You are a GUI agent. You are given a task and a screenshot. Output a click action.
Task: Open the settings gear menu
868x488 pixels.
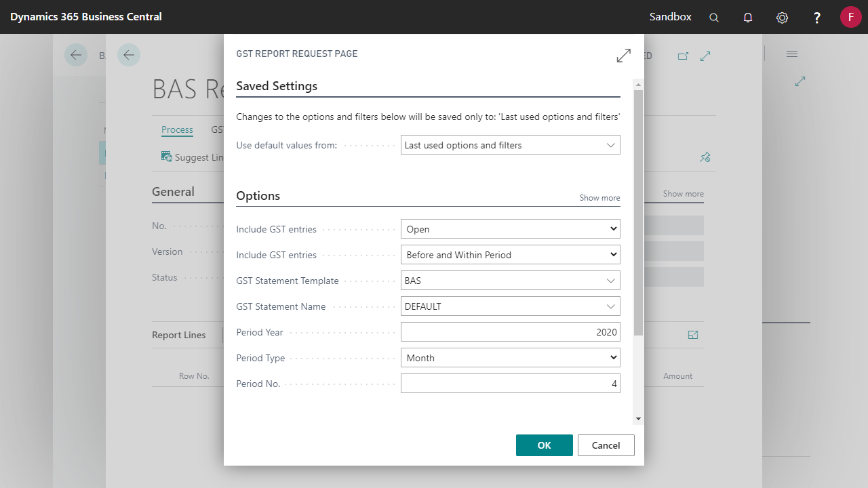[782, 18]
